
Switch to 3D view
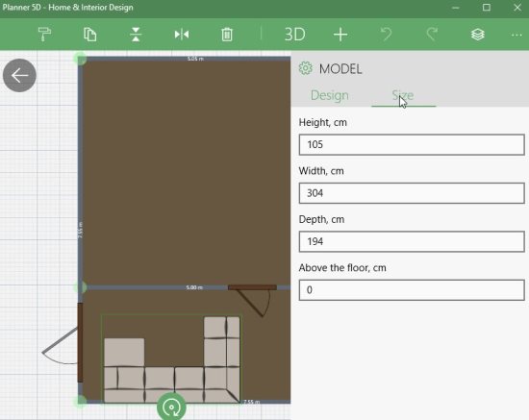[294, 35]
